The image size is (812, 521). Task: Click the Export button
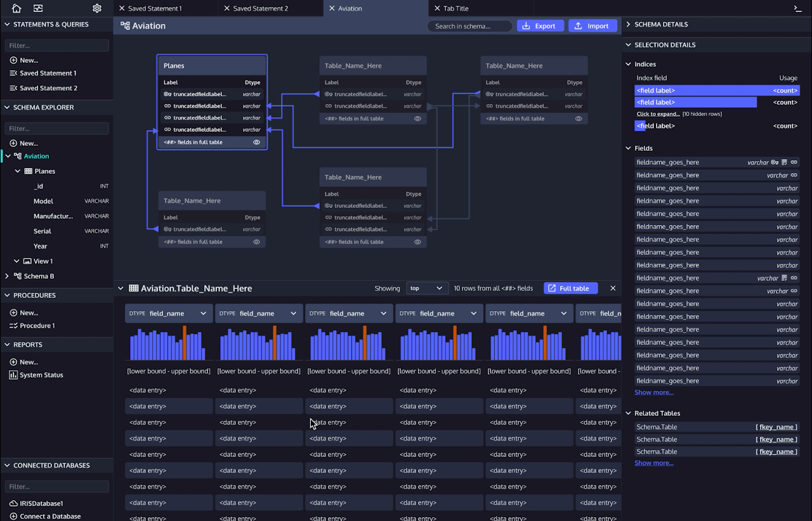(540, 26)
